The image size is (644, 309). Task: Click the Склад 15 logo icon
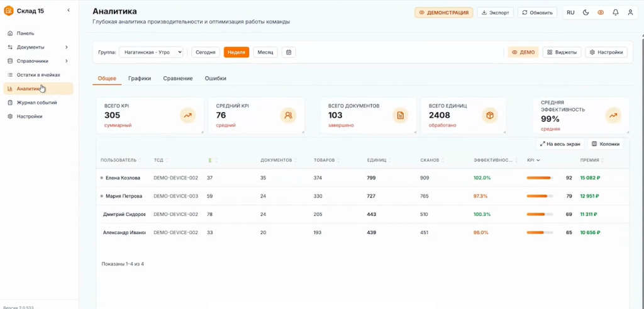(9, 11)
